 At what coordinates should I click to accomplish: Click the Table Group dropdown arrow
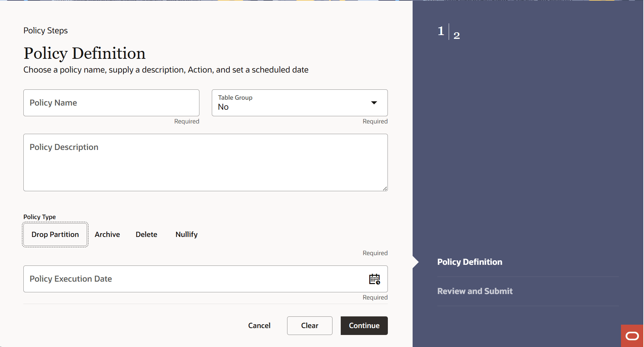click(x=374, y=103)
